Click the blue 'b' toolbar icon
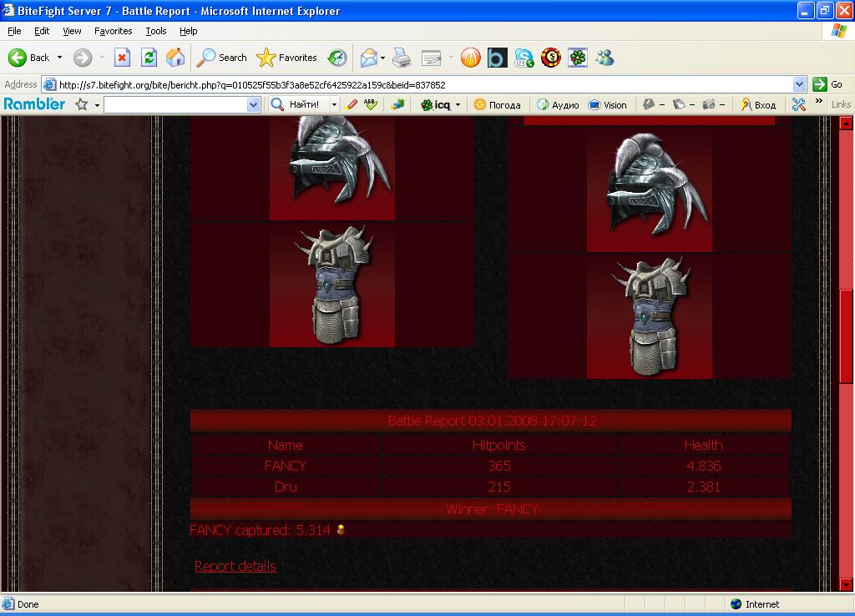The image size is (855, 616). click(x=497, y=58)
